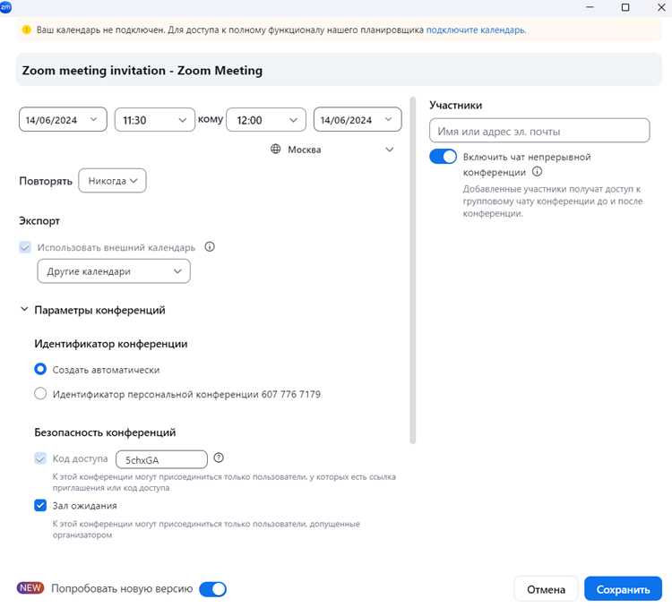Screen dimensions: 672x616
Task: Click the meeting topic title field
Action: point(339,70)
